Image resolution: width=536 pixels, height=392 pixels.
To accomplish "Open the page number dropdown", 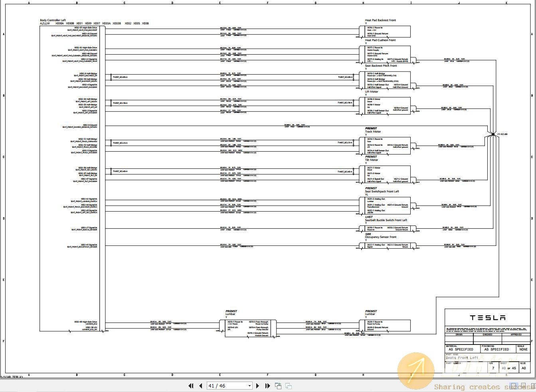I will pyautogui.click(x=249, y=386).
